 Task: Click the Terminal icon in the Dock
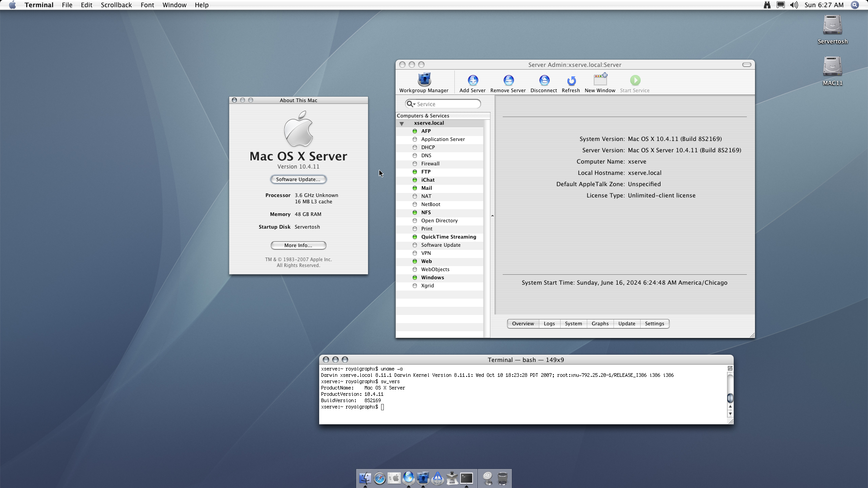(x=466, y=478)
